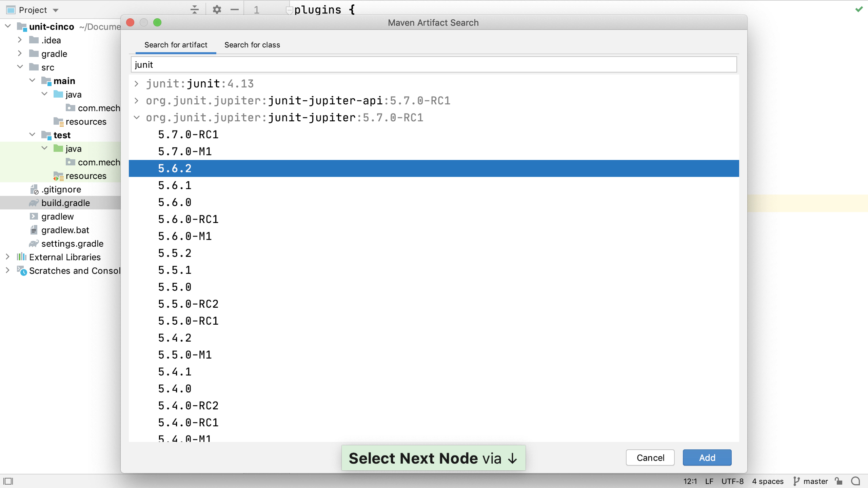Select version 5.4.2 in the results list
868x488 pixels.
[x=175, y=338]
